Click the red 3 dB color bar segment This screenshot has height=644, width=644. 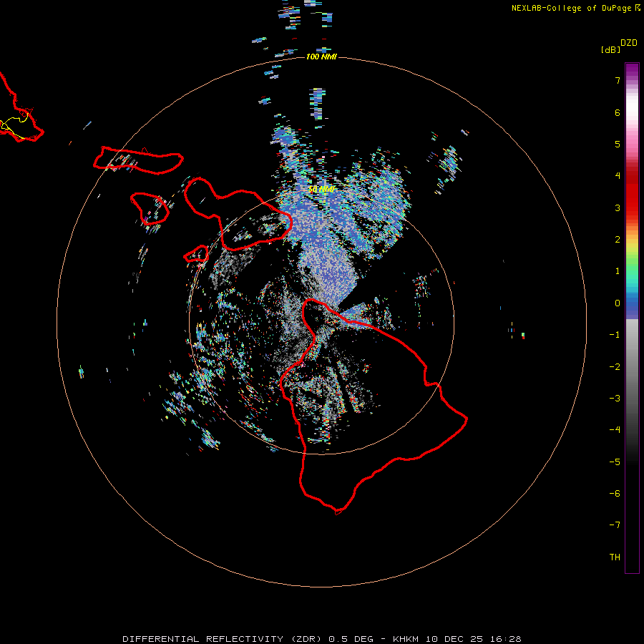coord(632,208)
